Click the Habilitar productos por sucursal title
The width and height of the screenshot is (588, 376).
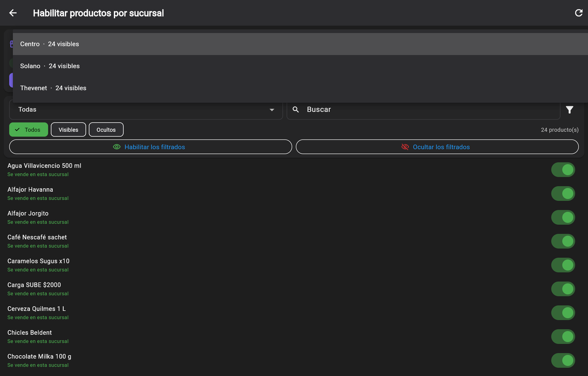[x=98, y=13]
